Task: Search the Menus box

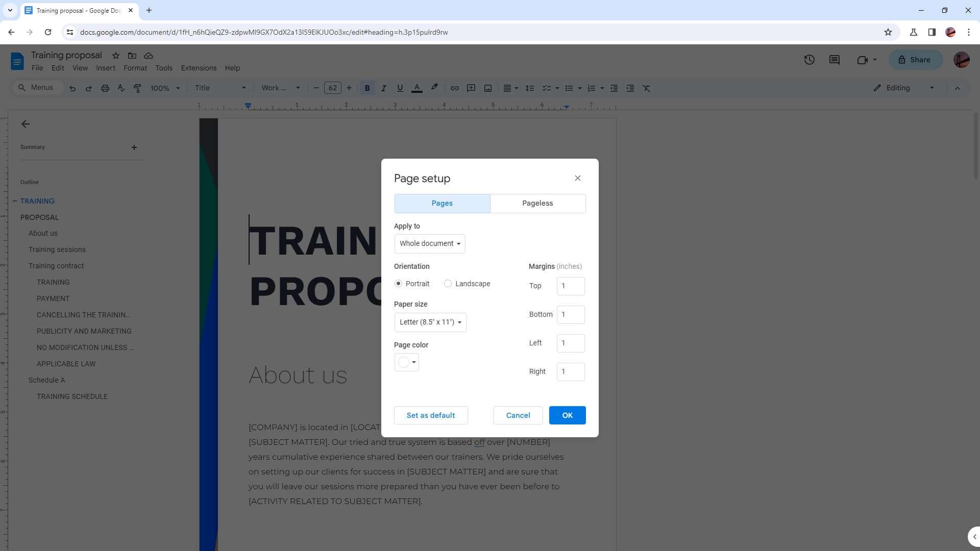Action: click(x=37, y=88)
